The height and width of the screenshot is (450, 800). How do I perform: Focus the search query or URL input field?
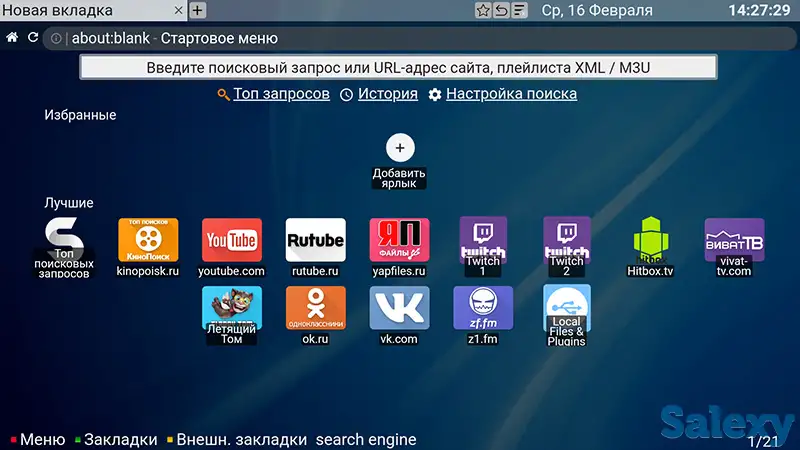tap(398, 67)
